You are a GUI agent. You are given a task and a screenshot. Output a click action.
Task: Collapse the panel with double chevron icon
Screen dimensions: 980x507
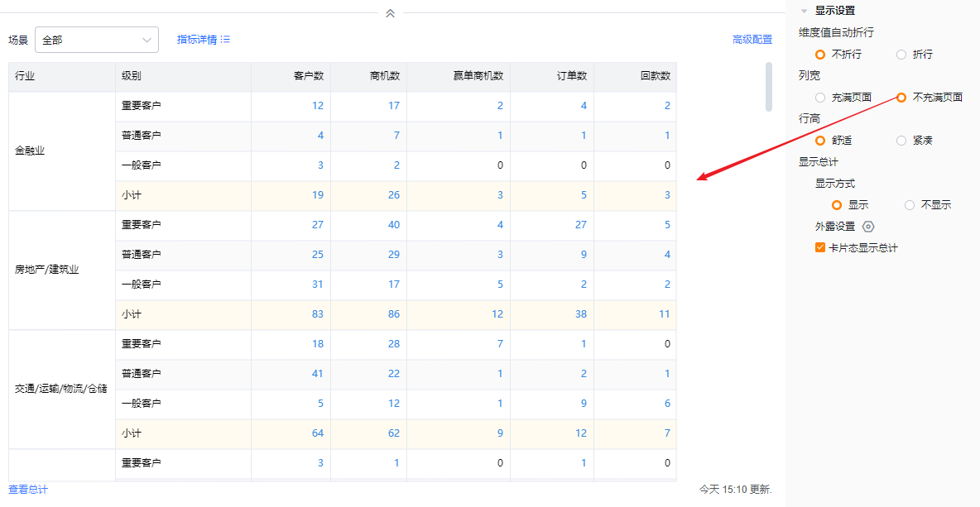tap(390, 13)
